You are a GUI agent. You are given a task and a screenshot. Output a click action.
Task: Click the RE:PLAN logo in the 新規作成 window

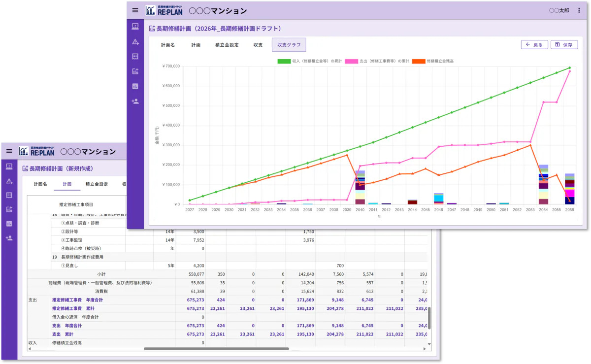tap(36, 151)
